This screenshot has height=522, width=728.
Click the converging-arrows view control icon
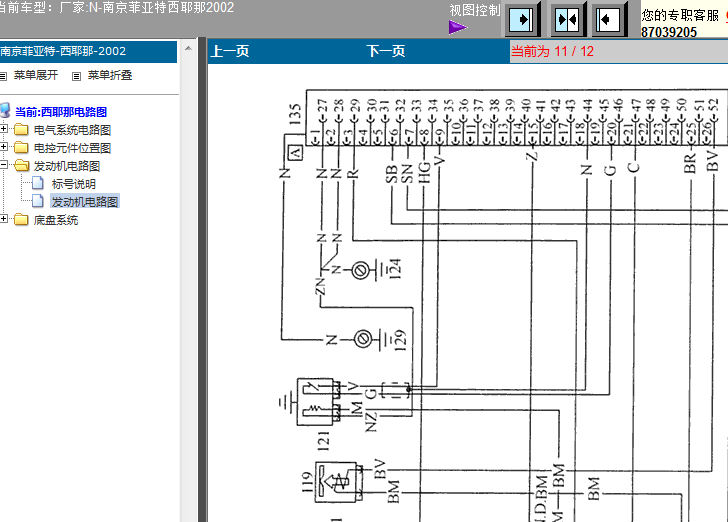point(568,20)
